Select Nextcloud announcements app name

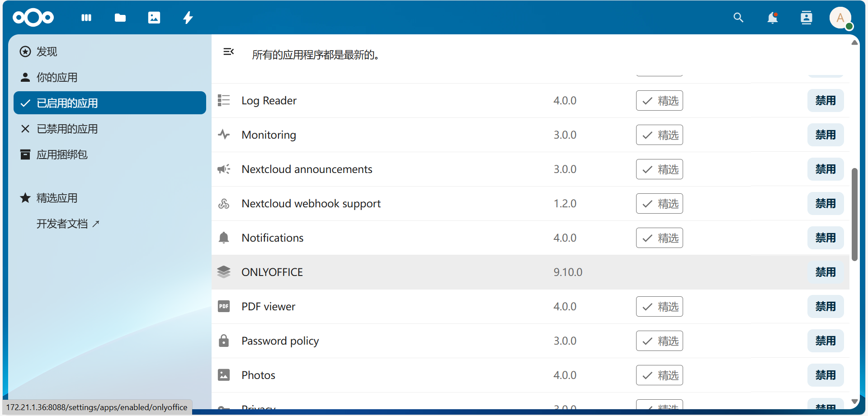(x=307, y=169)
